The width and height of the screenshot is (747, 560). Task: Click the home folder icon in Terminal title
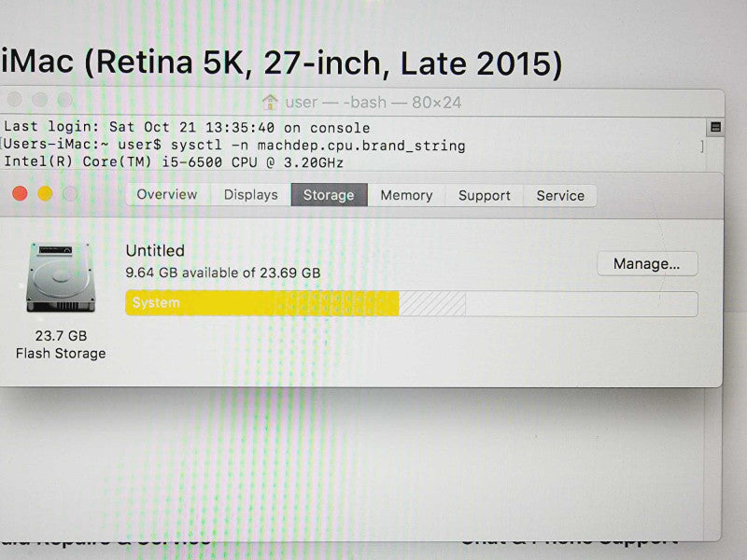(270, 102)
